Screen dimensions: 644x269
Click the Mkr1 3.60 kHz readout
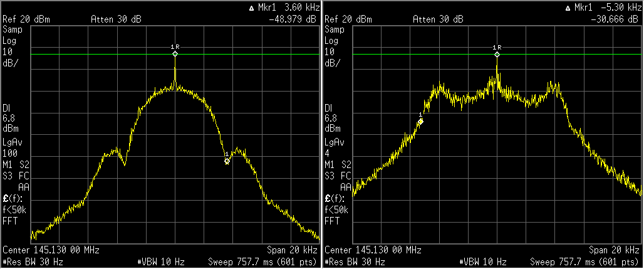284,8
